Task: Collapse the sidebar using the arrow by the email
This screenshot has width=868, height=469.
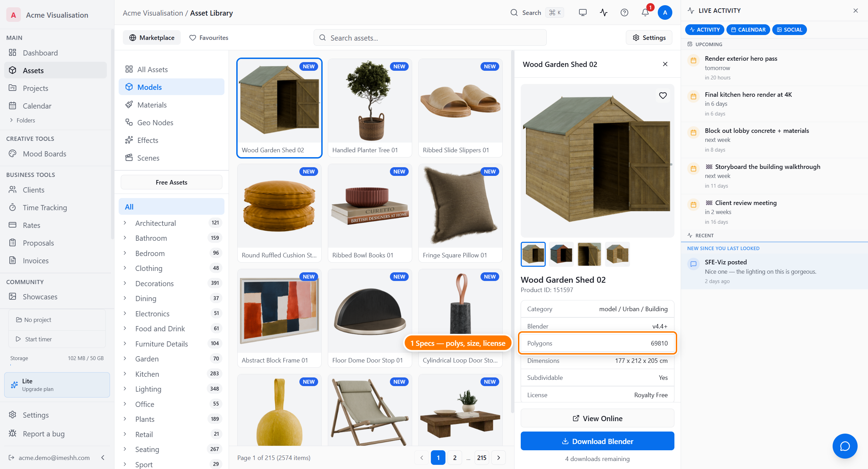Action: coord(103,458)
